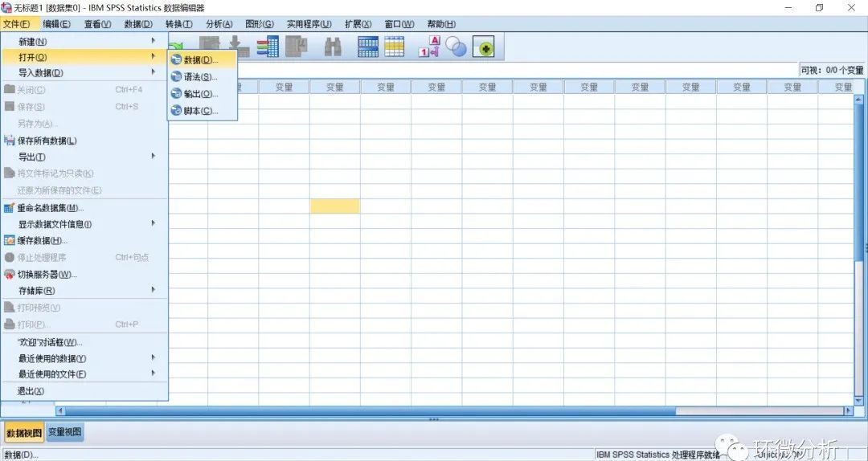Click the Find binoculars icon
The width and height of the screenshot is (868, 461).
coord(333,47)
